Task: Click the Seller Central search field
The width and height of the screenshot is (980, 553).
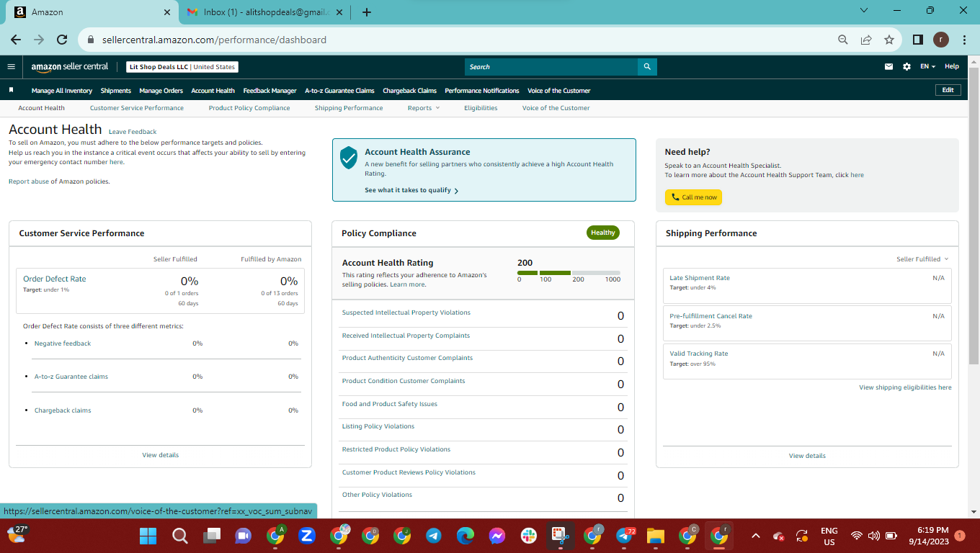Action: [551, 67]
